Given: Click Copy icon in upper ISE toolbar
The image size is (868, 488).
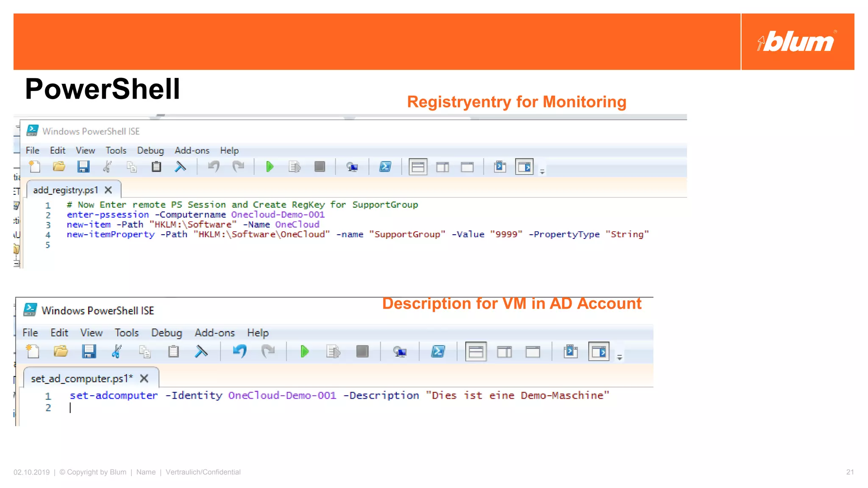Looking at the screenshot, I should click(132, 167).
